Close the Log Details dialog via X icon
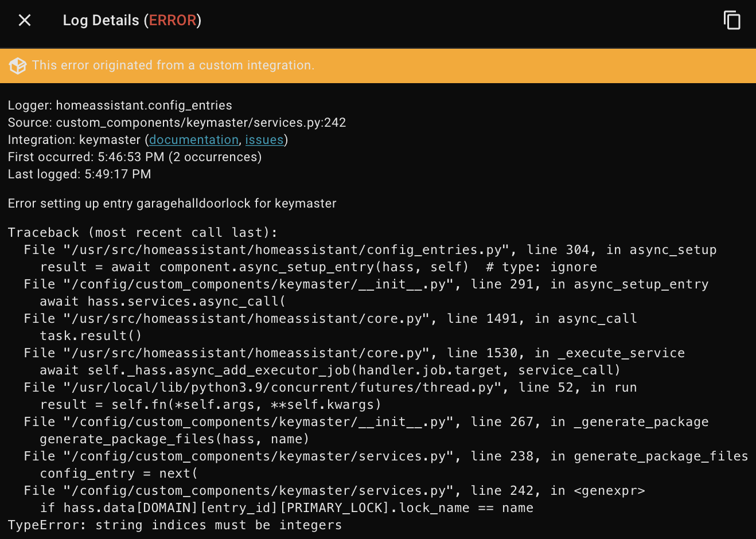 pyautogui.click(x=24, y=19)
